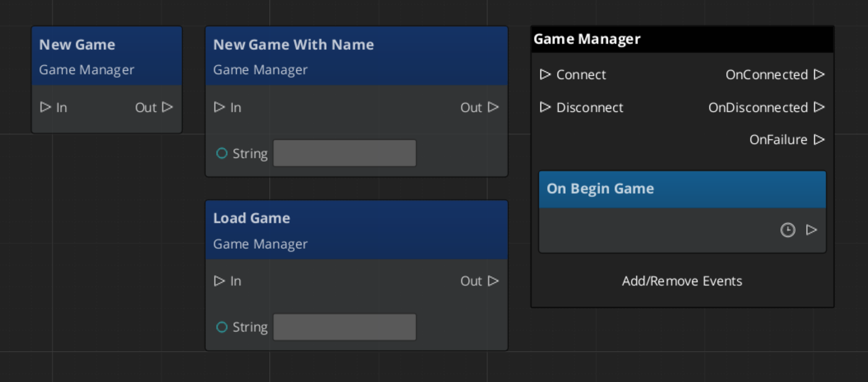The width and height of the screenshot is (868, 382).
Task: Select the Game Manager node title bar
Action: 682,39
